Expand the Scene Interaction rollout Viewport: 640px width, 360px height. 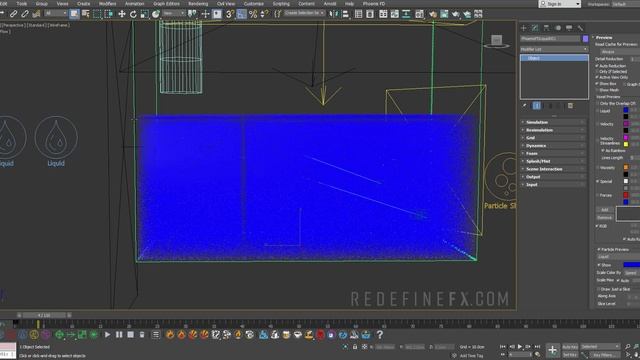pyautogui.click(x=553, y=169)
